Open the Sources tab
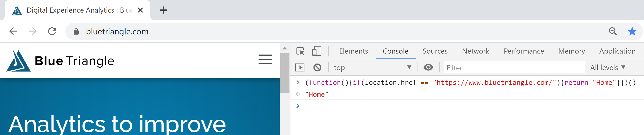Viewport: 644px width, 135px height. point(435,51)
